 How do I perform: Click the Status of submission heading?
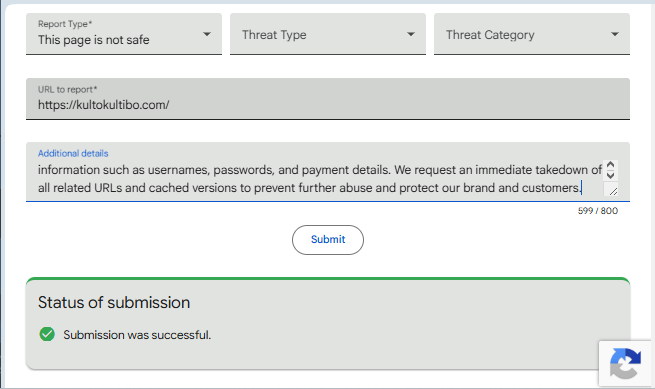[114, 303]
